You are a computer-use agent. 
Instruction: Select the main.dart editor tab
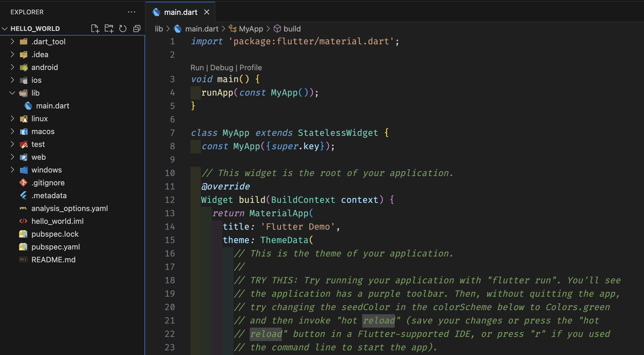point(181,12)
